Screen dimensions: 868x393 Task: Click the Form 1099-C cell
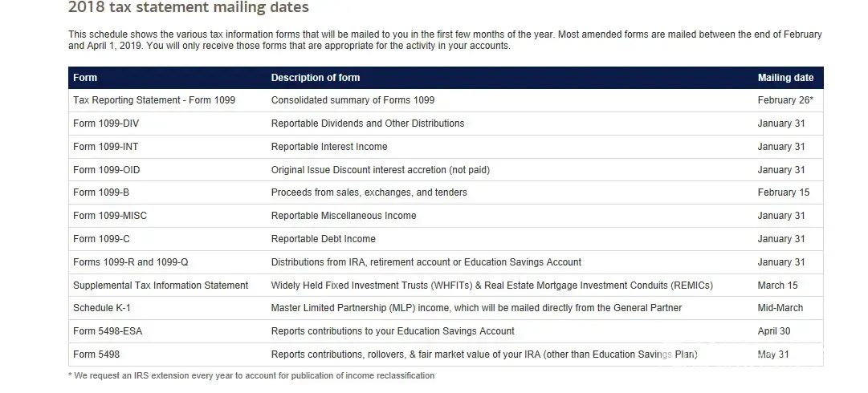101,239
